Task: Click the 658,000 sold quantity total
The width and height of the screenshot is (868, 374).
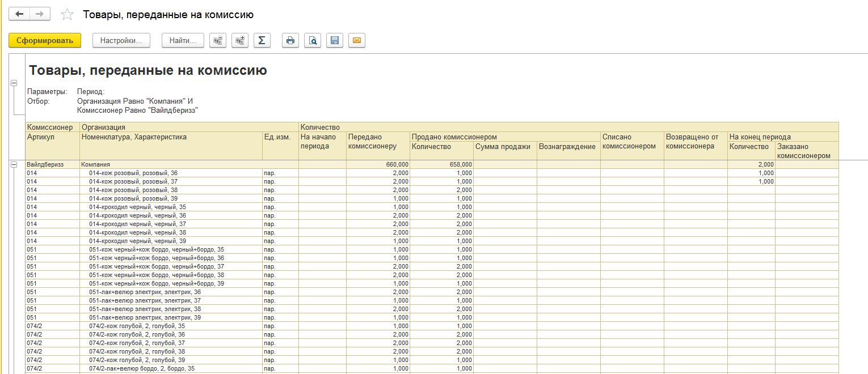Action: click(441, 164)
